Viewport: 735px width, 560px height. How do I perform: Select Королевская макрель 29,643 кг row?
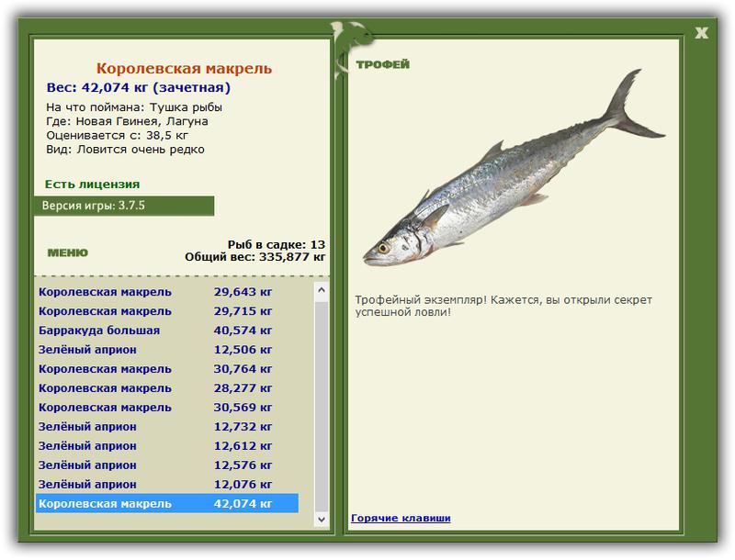(x=167, y=292)
